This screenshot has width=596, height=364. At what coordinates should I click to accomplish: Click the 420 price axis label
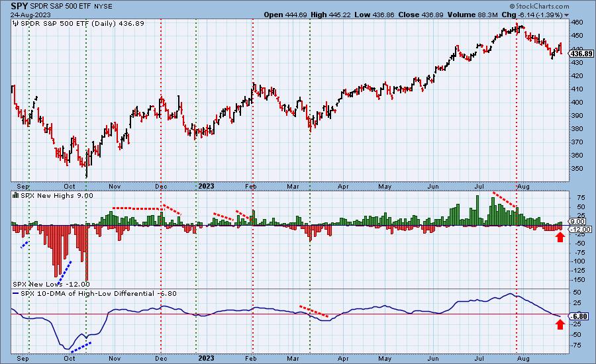pyautogui.click(x=577, y=76)
